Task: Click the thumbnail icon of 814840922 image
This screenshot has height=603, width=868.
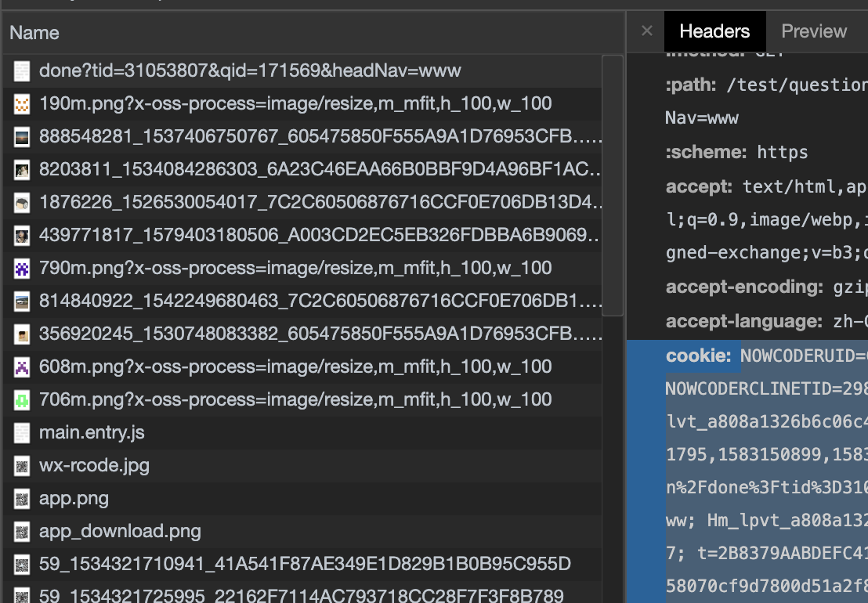Action: [22, 301]
